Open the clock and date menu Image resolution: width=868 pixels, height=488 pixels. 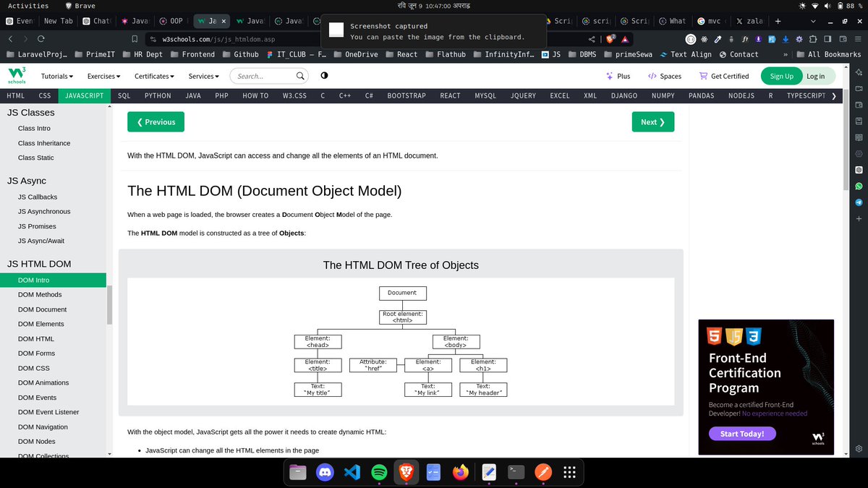point(434,5)
